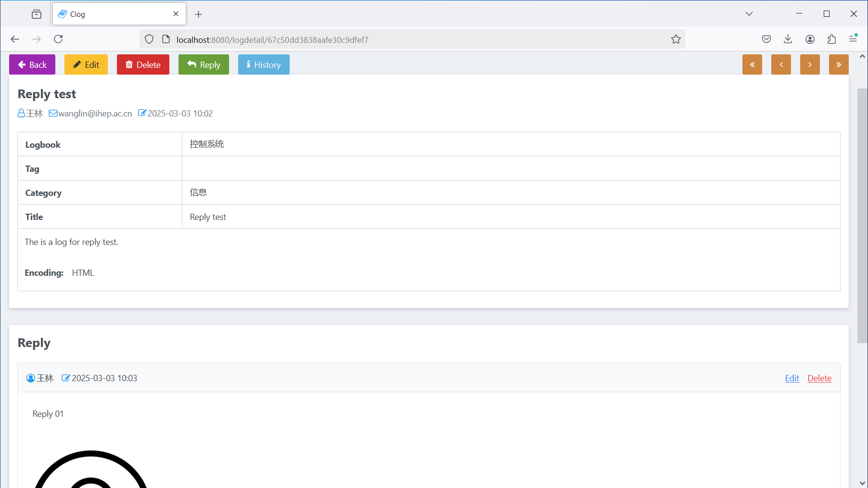Open the extensions puzzle icon
The image size is (868, 488).
831,39
